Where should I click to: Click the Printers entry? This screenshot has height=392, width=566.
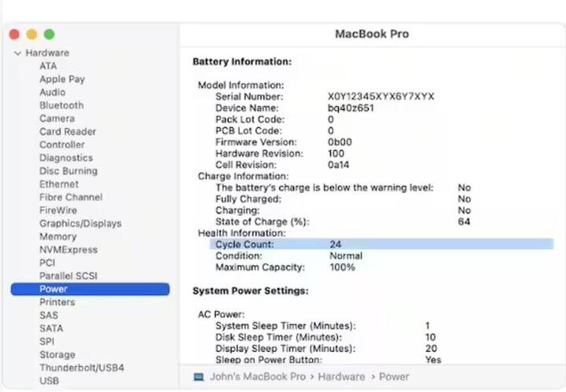tap(57, 302)
